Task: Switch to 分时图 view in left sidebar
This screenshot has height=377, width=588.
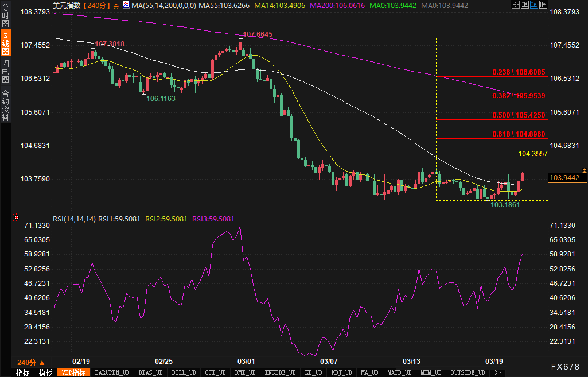Action: coord(5,15)
